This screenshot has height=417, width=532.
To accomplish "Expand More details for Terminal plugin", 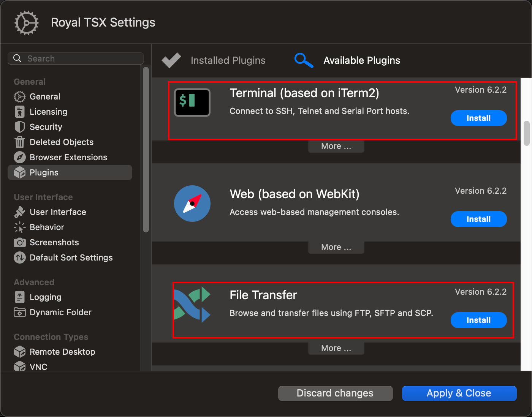I will tap(336, 146).
